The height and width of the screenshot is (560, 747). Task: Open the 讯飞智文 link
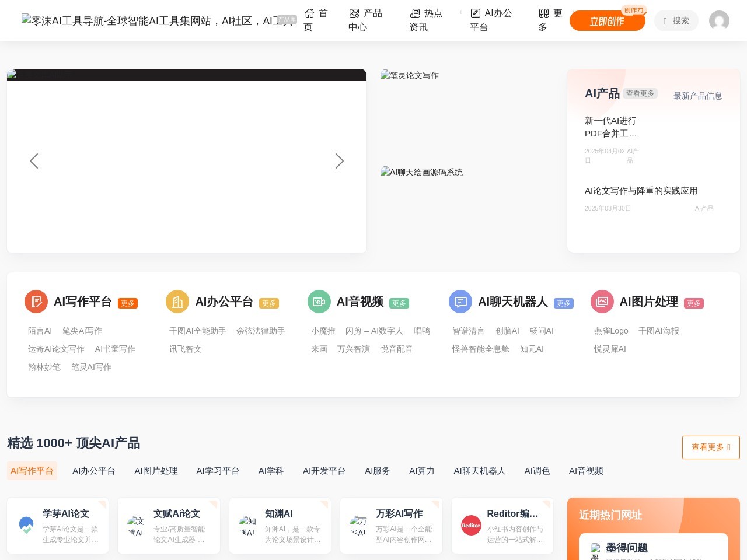(186, 349)
